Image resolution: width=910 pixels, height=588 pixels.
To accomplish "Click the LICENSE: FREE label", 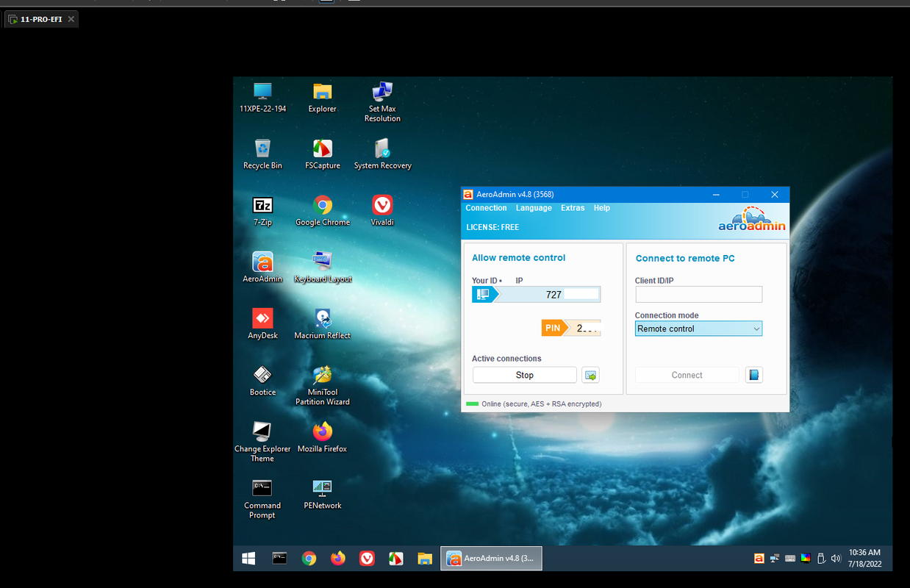I will tap(492, 227).
